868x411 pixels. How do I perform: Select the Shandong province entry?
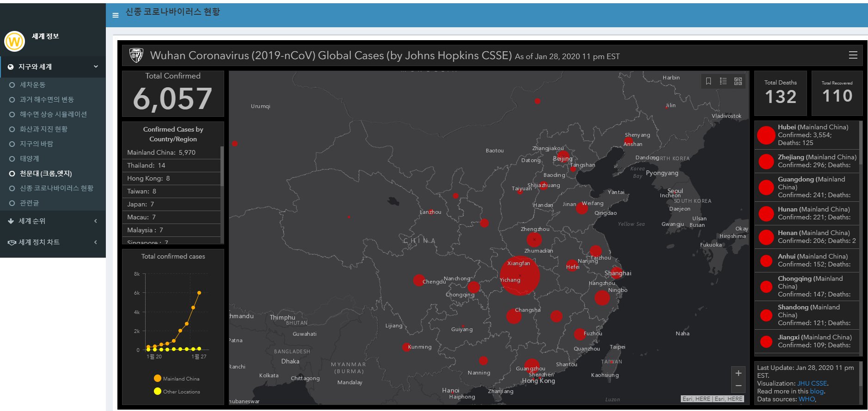pyautogui.click(x=807, y=315)
